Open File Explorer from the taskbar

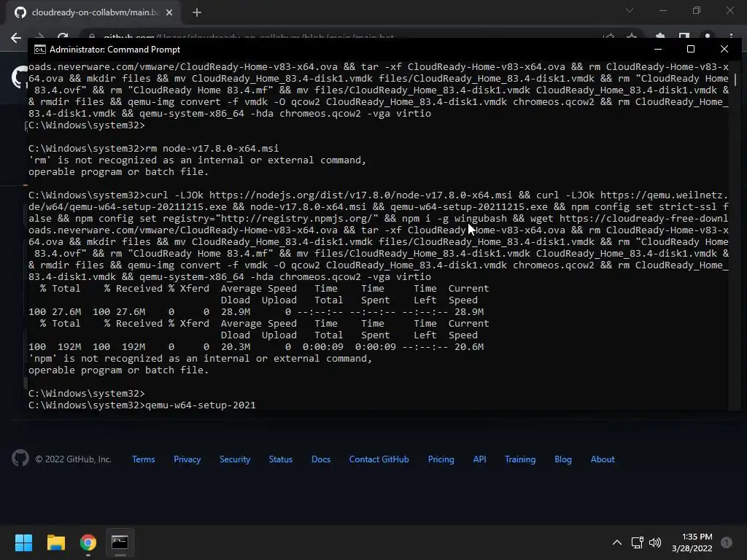[55, 542]
